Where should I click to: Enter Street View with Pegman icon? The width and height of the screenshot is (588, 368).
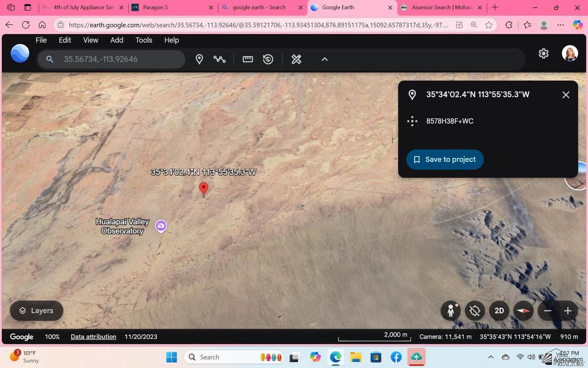451,311
